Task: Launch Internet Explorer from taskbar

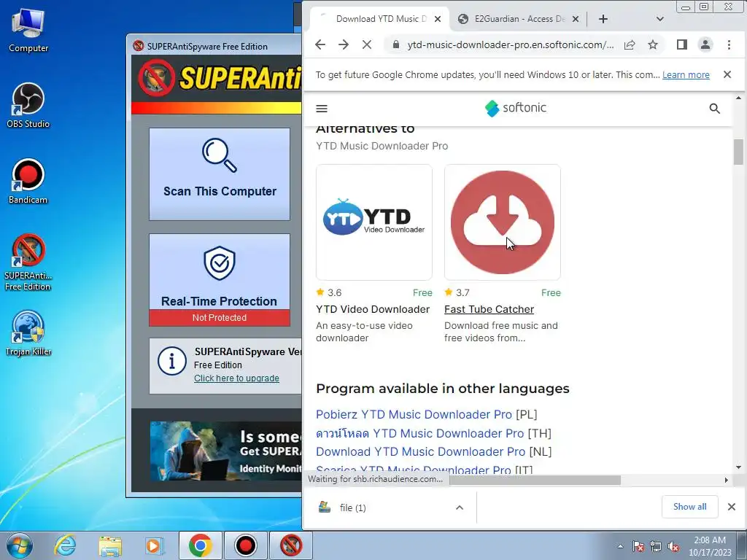Action: coord(64,545)
